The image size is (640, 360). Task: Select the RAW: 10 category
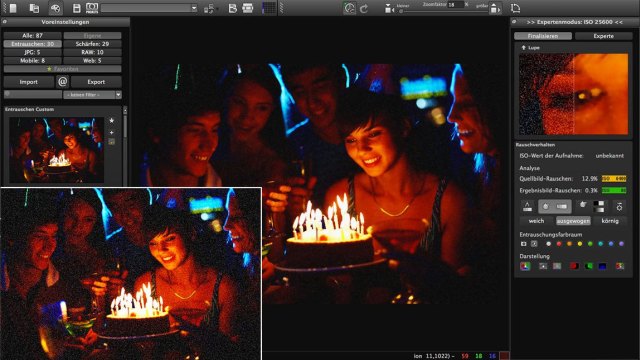pos(92,52)
